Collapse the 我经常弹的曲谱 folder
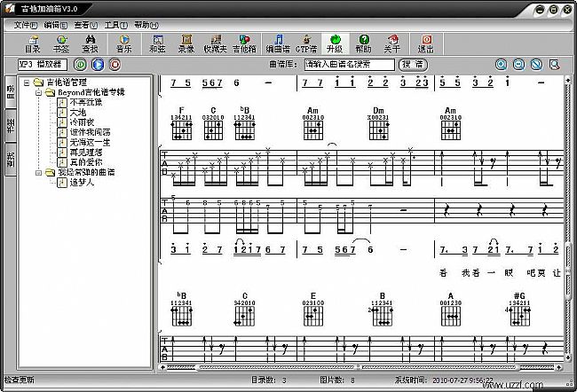The width and height of the screenshot is (577, 392). [x=38, y=172]
